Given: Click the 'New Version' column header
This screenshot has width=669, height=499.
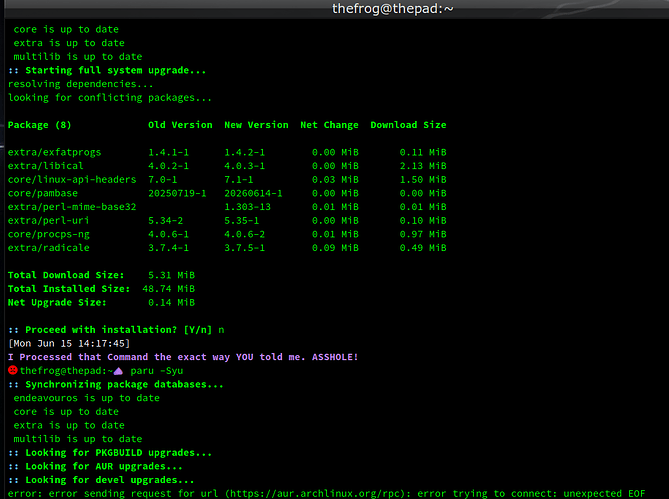Looking at the screenshot, I should pyautogui.click(x=256, y=125).
